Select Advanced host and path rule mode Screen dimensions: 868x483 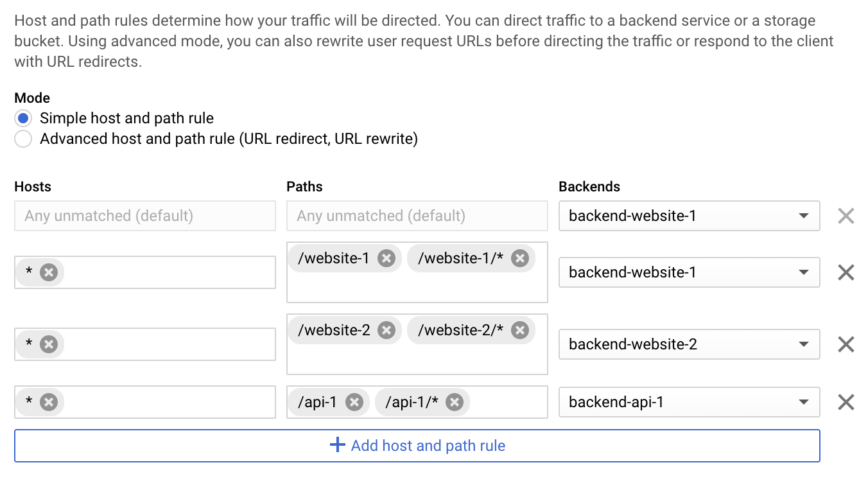(23, 139)
